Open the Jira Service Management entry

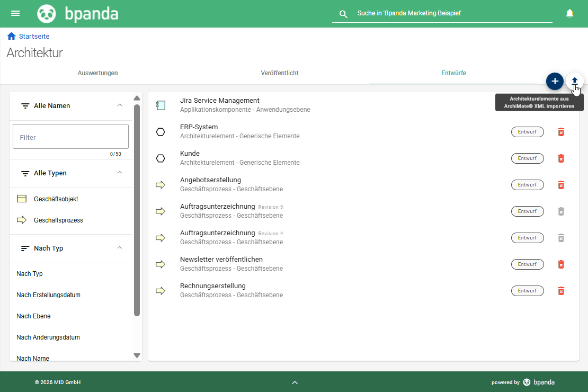[363, 105]
